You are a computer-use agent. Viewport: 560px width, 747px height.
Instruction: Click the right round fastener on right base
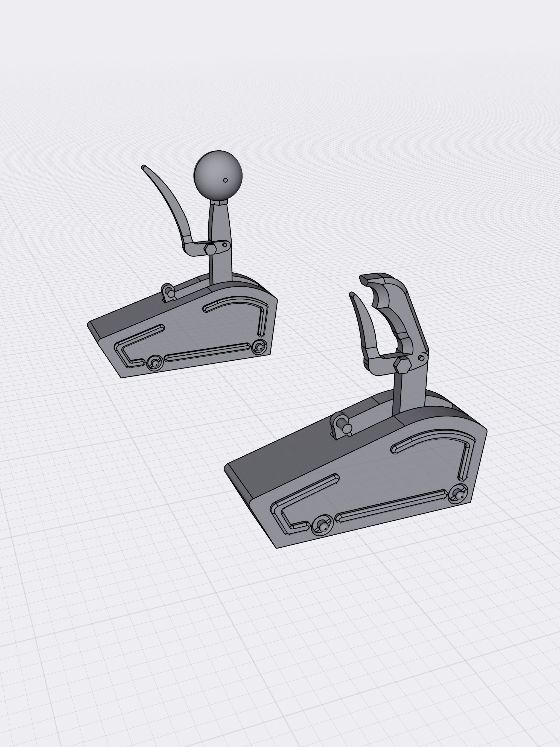(x=458, y=494)
